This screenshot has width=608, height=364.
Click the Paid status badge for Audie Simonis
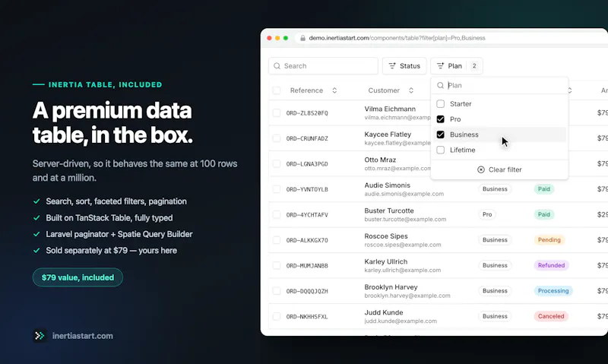click(x=544, y=188)
